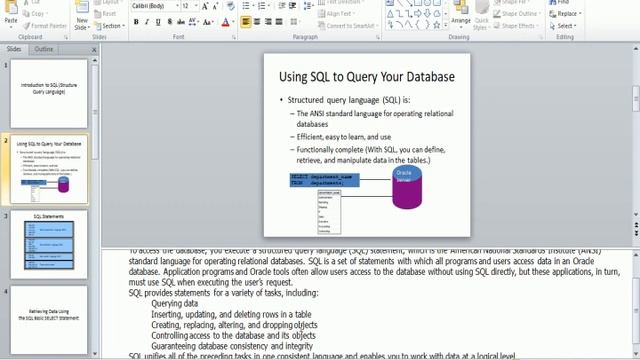Viewport: 640px width, 360px height.
Task: Select slide 3 SQL Statements thumbnail
Action: click(49, 244)
